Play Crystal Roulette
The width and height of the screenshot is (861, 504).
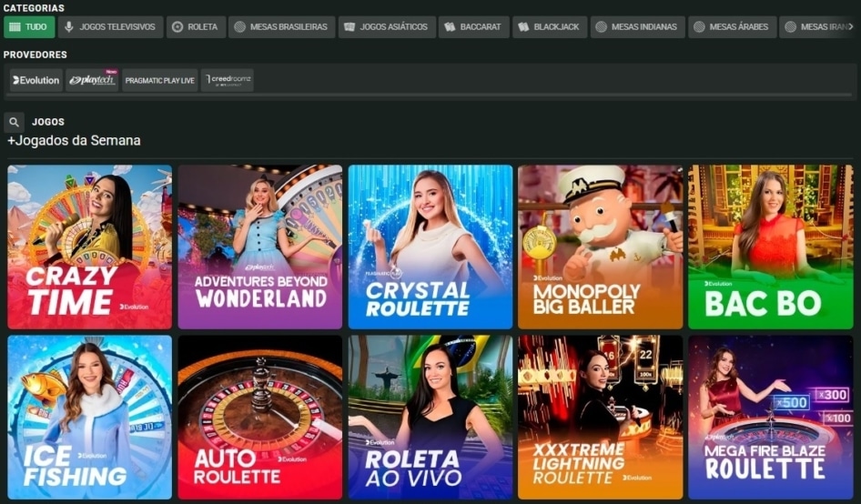click(x=430, y=247)
